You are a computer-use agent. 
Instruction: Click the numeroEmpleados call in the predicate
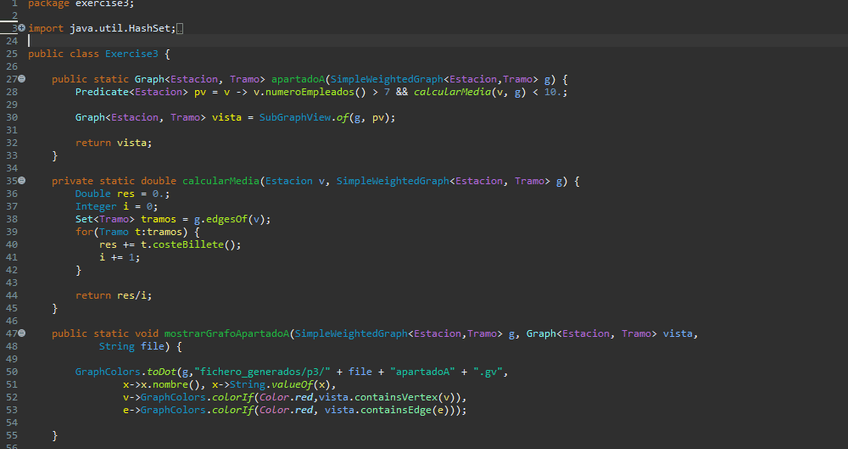pyautogui.click(x=299, y=92)
